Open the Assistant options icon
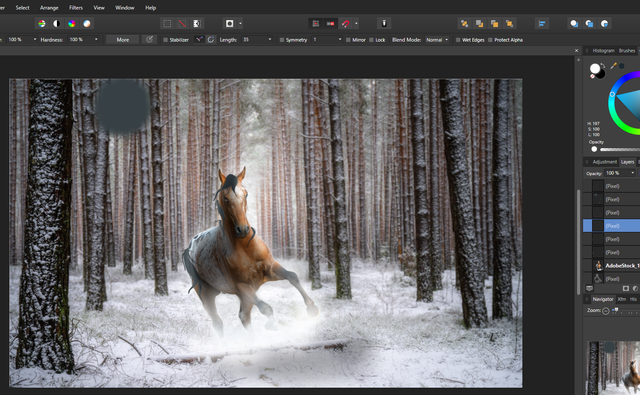640x395 pixels. (x=384, y=24)
